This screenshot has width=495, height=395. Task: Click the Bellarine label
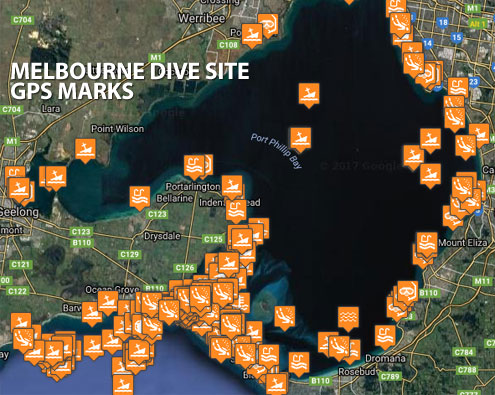pyautogui.click(x=175, y=198)
